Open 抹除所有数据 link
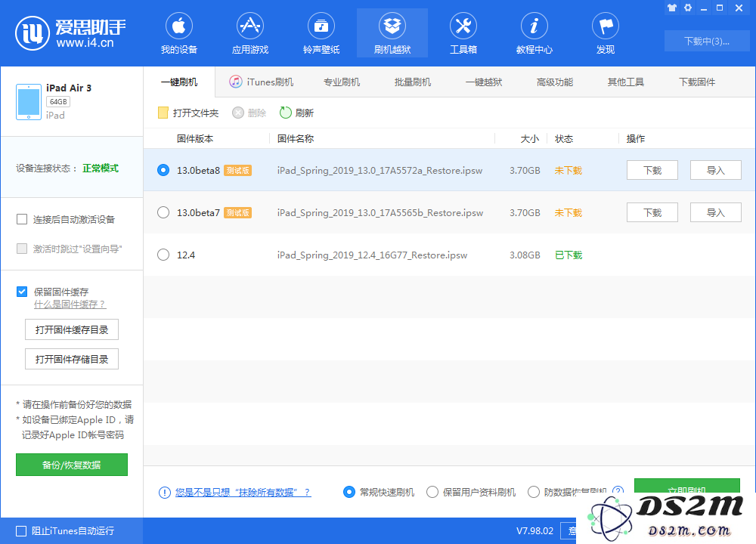This screenshot has height=544, width=756. click(243, 493)
